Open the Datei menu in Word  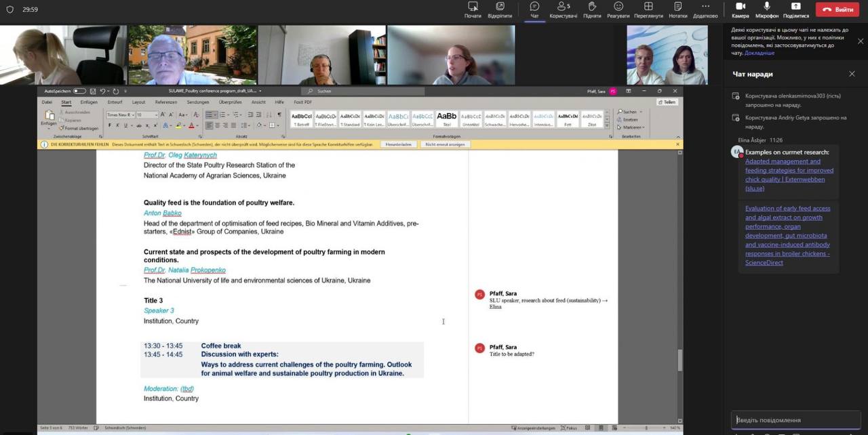pos(47,102)
